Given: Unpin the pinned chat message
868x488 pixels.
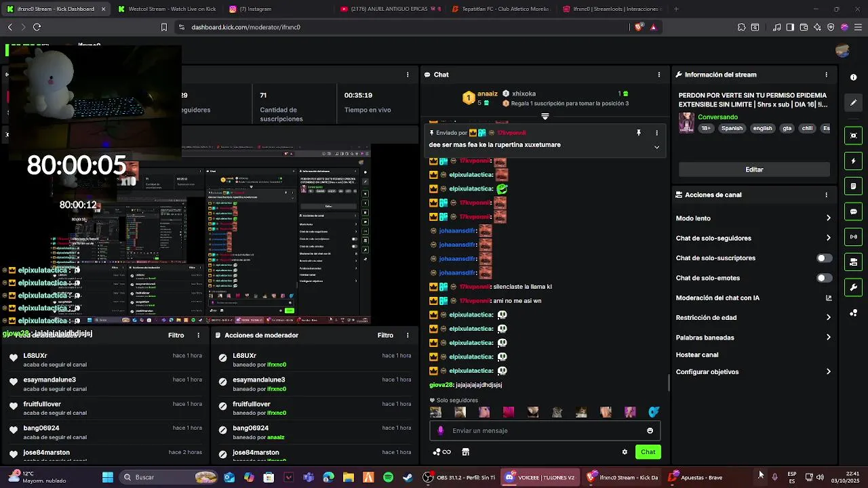Looking at the screenshot, I should (639, 133).
